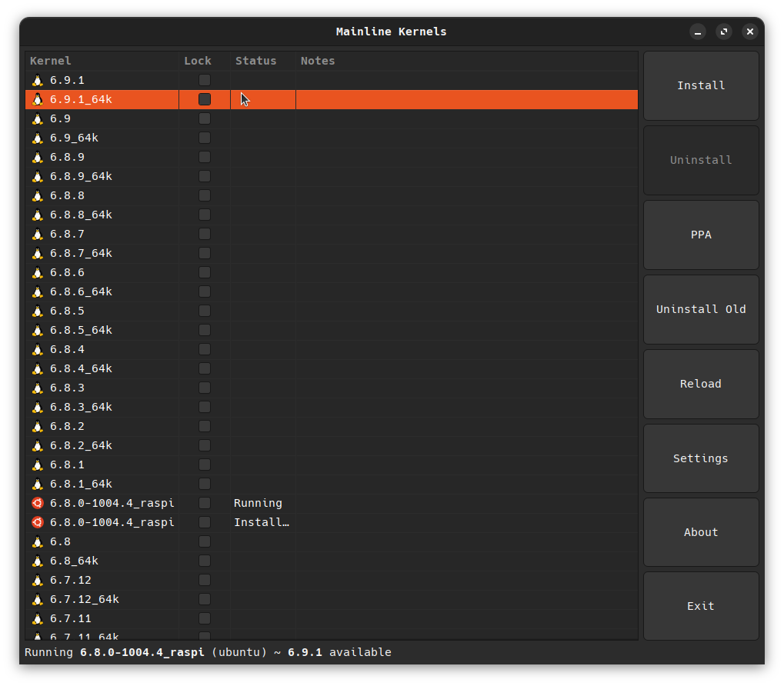
Task: Click the Uninstall button
Action: [701, 160]
